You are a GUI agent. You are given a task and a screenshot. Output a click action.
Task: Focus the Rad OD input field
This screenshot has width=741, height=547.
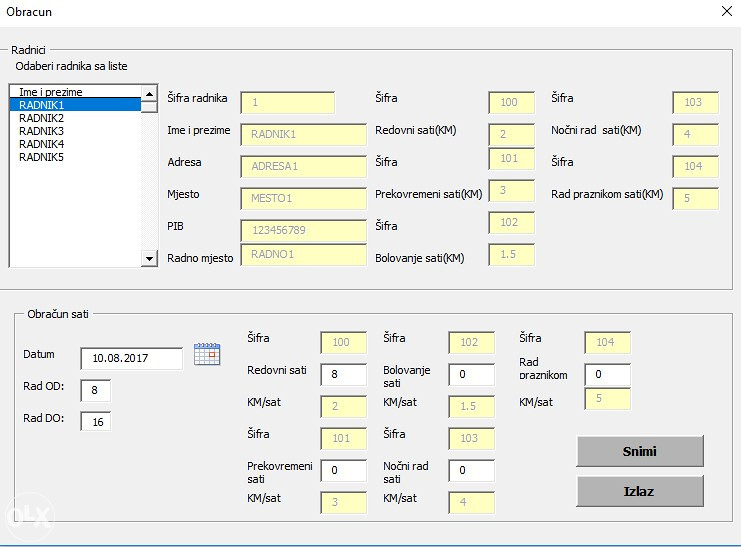[95, 391]
